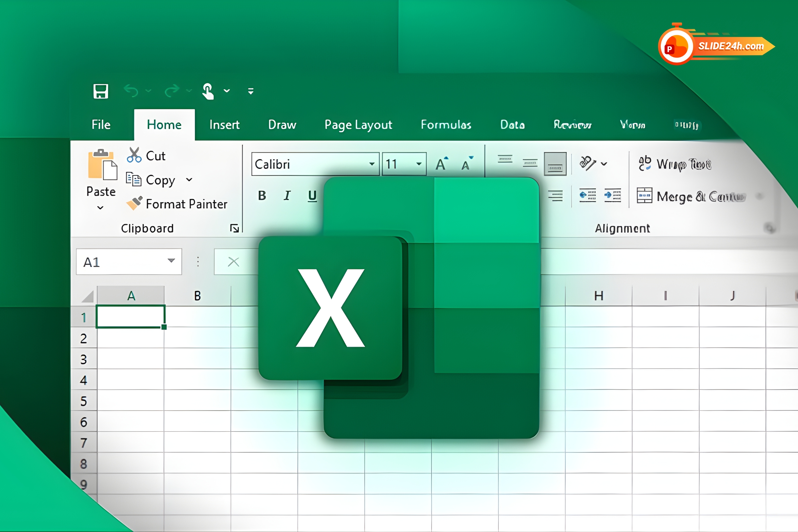
Task: Open Customize Quick Access Toolbar menu
Action: click(251, 91)
